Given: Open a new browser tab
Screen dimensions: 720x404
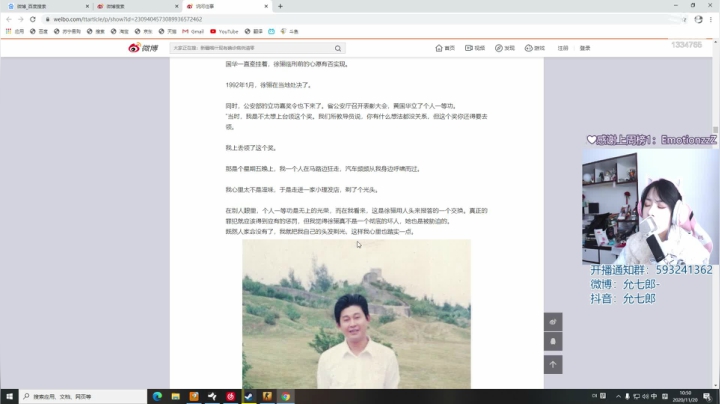Looking at the screenshot, I should click(x=280, y=6).
